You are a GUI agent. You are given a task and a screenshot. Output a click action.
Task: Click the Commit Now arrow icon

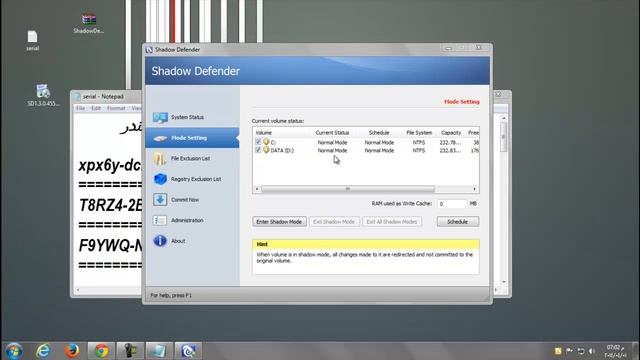(160, 200)
